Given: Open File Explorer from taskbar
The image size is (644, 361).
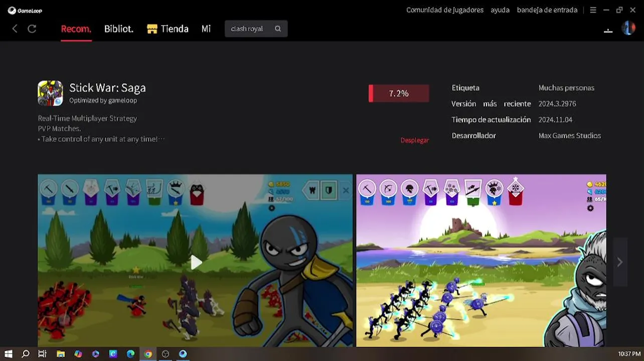Looking at the screenshot, I should point(61,354).
